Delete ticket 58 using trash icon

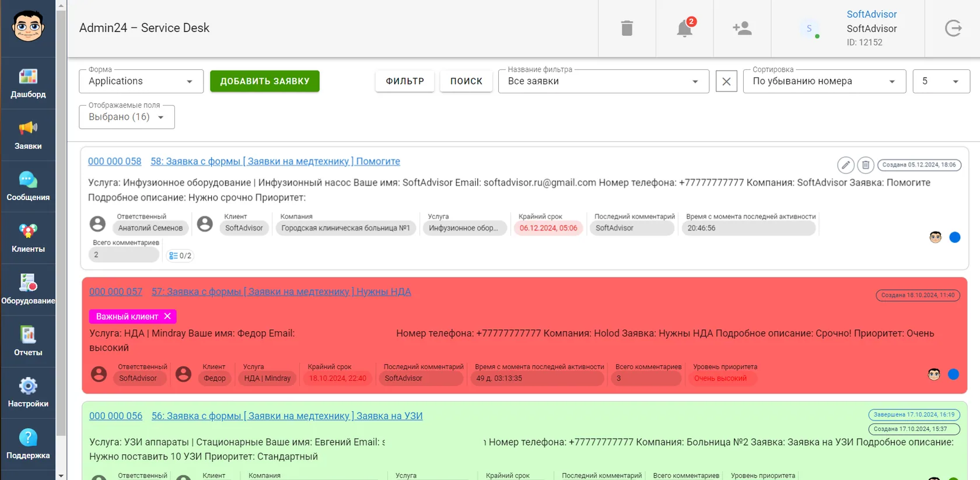tap(866, 165)
